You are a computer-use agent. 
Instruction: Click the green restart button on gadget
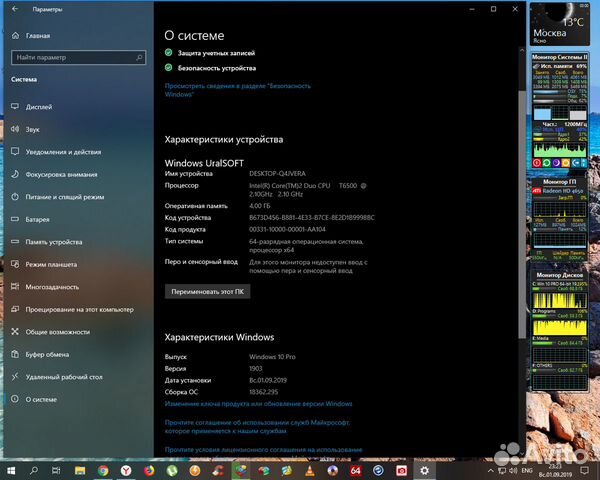coord(546,163)
